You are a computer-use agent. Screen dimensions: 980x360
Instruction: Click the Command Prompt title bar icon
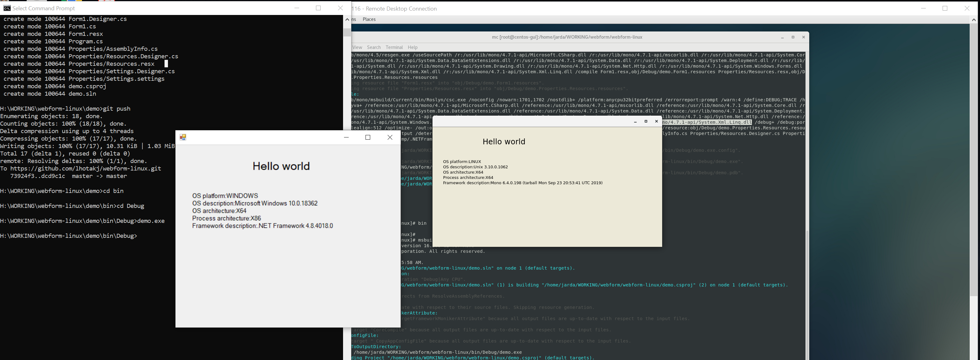[7, 8]
